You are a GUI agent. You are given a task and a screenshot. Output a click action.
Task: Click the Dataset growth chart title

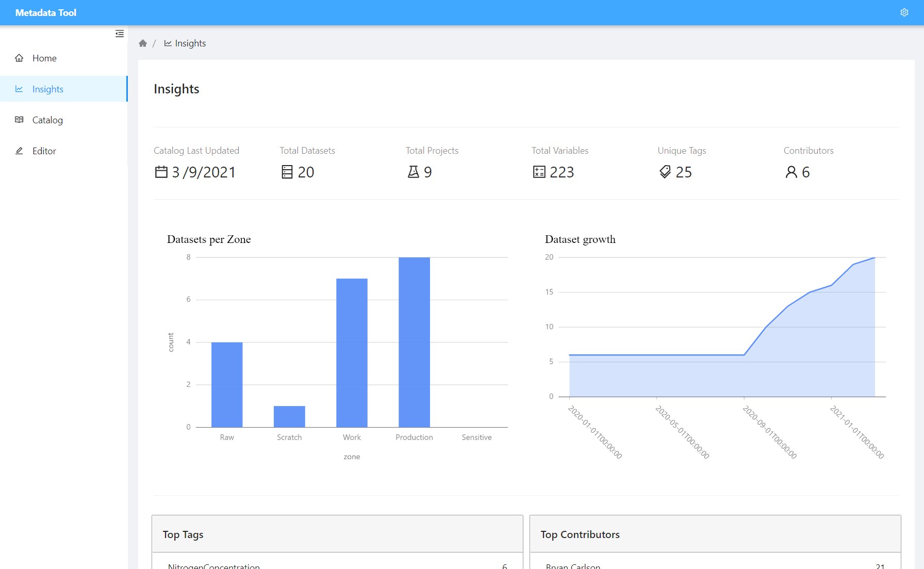580,239
